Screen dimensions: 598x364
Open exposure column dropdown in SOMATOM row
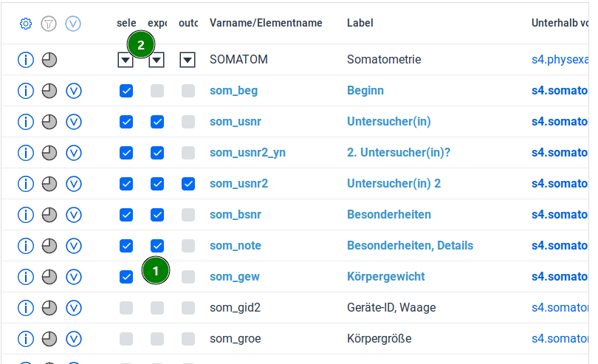pyautogui.click(x=157, y=61)
